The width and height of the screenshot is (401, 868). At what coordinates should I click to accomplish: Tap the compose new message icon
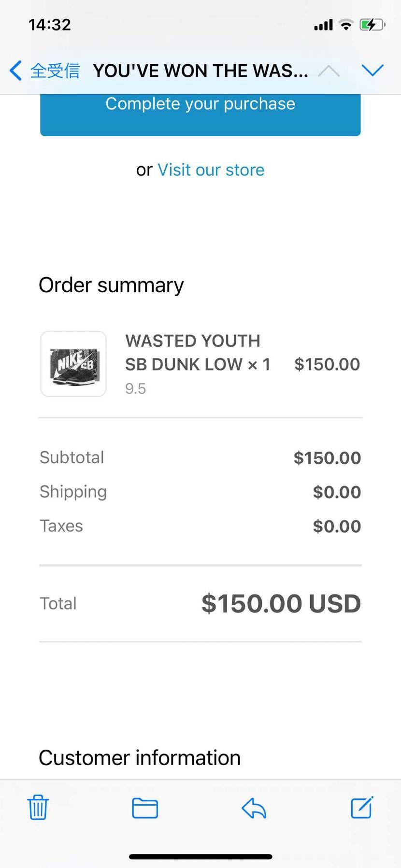click(x=362, y=807)
